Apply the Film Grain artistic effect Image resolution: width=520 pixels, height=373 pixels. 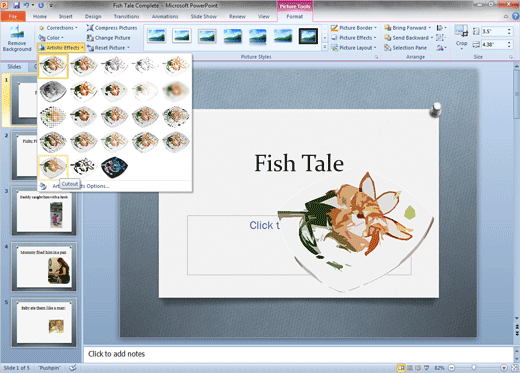[x=114, y=116]
